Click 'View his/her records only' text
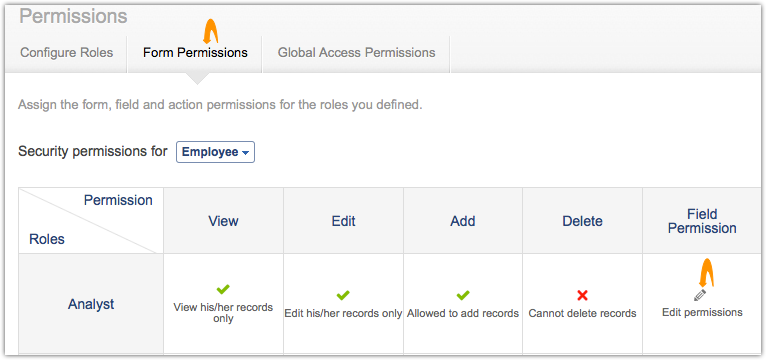Image resolution: width=766 pixels, height=360 pixels. 223,313
